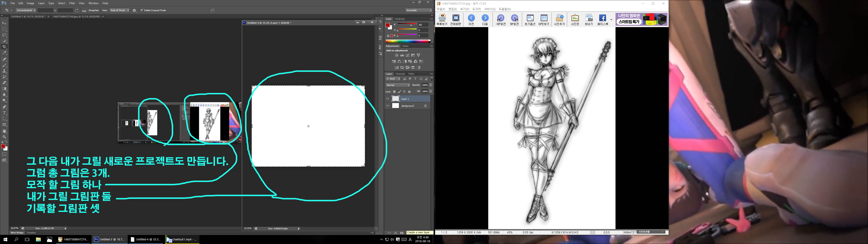Click the Straighten level icon
The height and width of the screenshot is (244, 868).
pyautogui.click(x=84, y=10)
